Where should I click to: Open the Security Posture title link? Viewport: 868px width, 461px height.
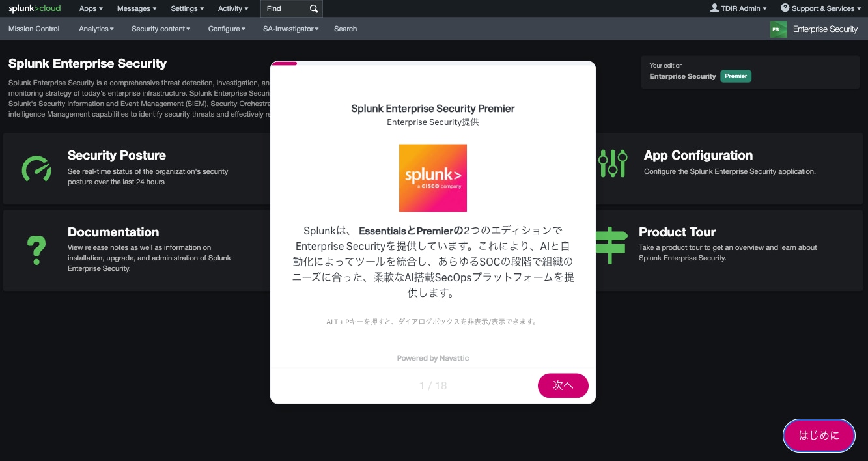(117, 155)
